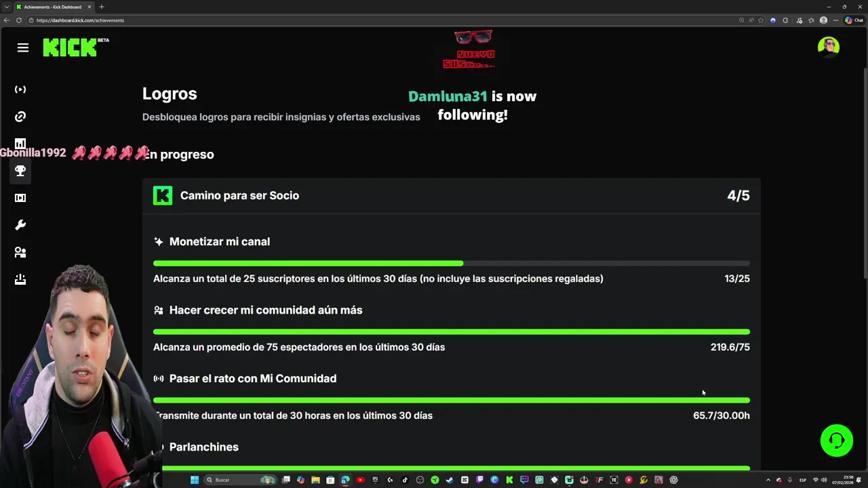The width and height of the screenshot is (868, 488).
Task: Open YouTube from the taskbar
Action: pos(360,480)
